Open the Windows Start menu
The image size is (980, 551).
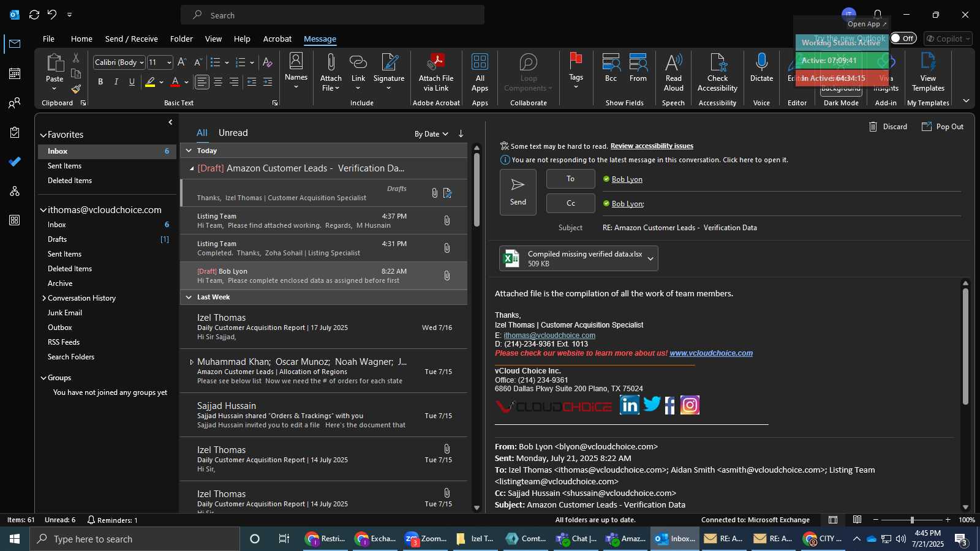click(x=15, y=539)
